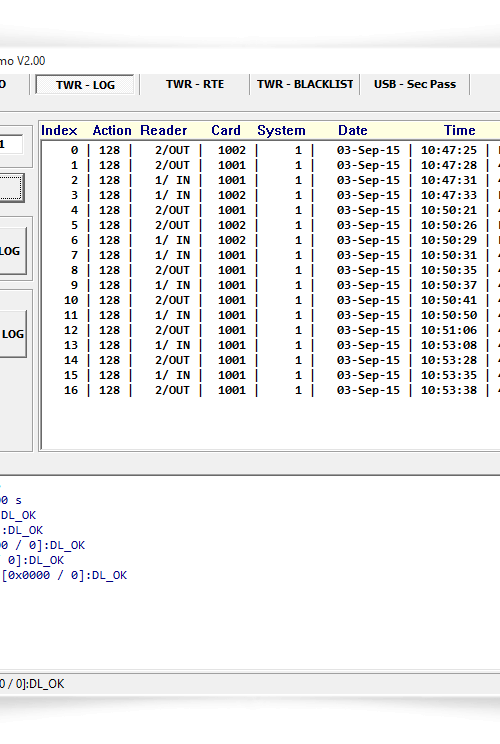Click the Card column header
This screenshot has width=500, height=744.
[x=226, y=130]
